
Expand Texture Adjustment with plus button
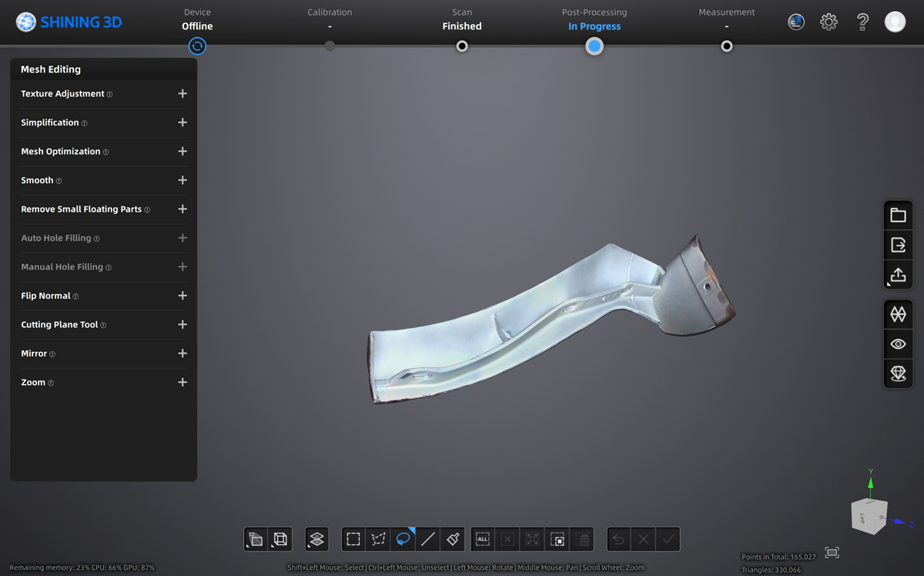click(x=182, y=93)
